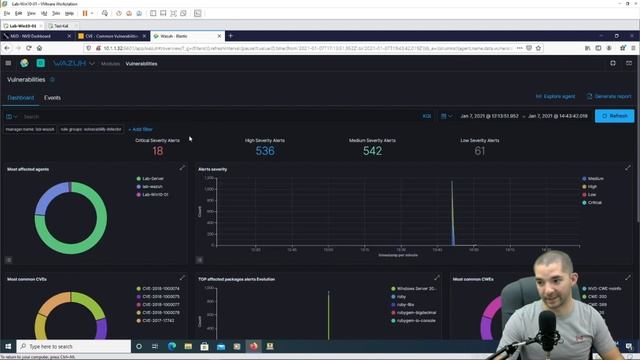640x360 pixels.
Task: Expand the Alerts severity panel
Action: click(628, 168)
